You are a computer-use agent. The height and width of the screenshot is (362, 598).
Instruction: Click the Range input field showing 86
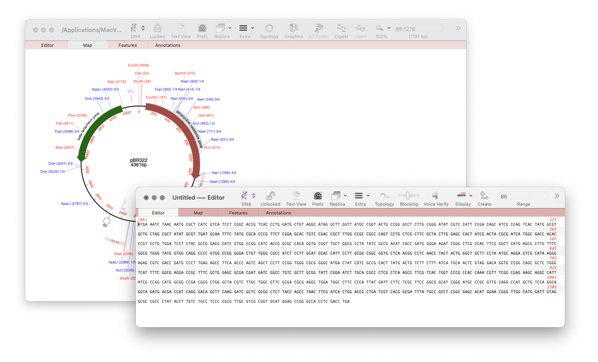(523, 196)
